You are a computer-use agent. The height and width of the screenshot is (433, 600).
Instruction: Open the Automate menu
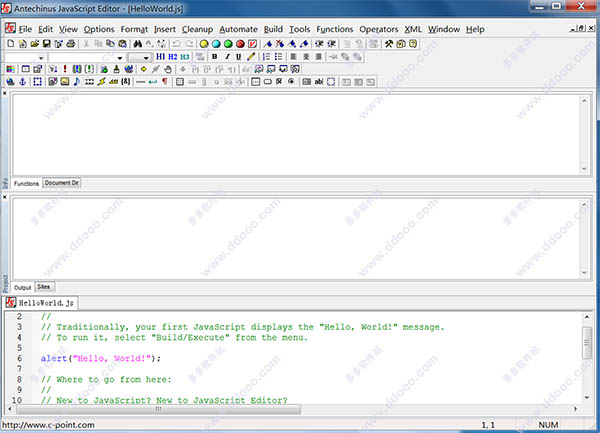point(238,29)
